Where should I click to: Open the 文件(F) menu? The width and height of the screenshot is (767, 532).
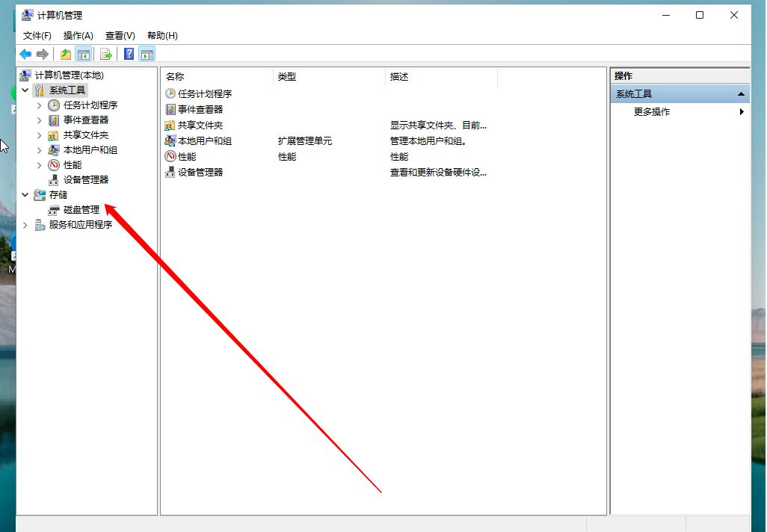37,36
